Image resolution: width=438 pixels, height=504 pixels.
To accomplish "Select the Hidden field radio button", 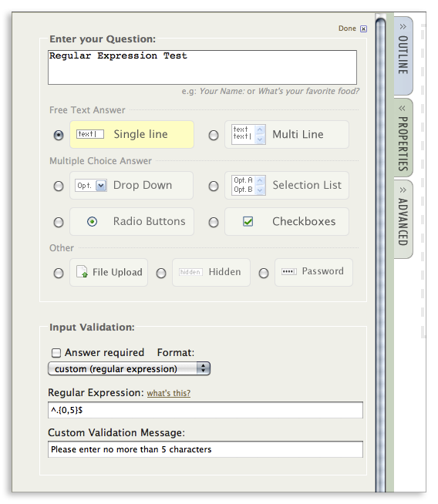I will tap(161, 274).
